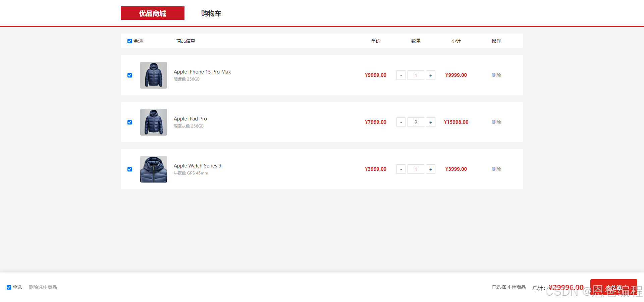This screenshot has height=302, width=644.
Task: Delete the Apple iPhone 15 Pro Max item
Action: (x=496, y=75)
